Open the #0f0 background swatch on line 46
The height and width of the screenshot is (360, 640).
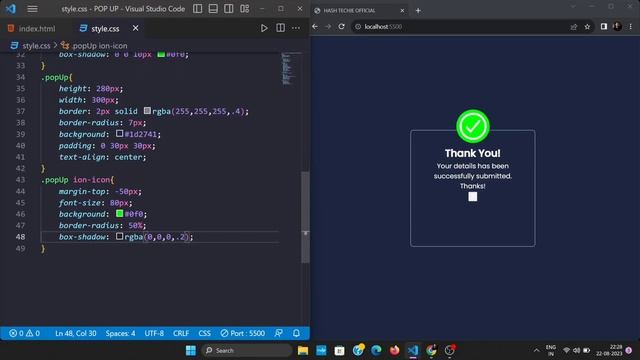(x=119, y=213)
